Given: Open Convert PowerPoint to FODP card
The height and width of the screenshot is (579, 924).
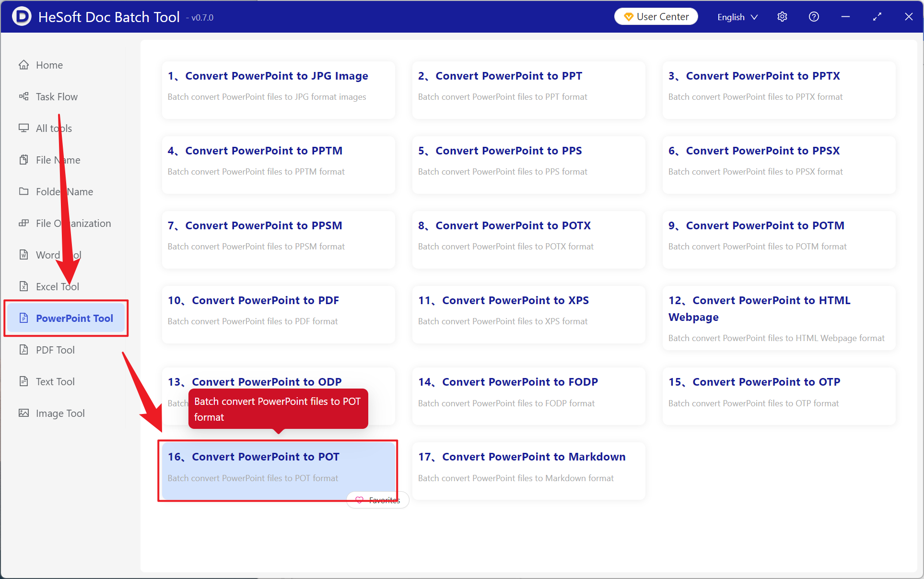Looking at the screenshot, I should pyautogui.click(x=528, y=396).
